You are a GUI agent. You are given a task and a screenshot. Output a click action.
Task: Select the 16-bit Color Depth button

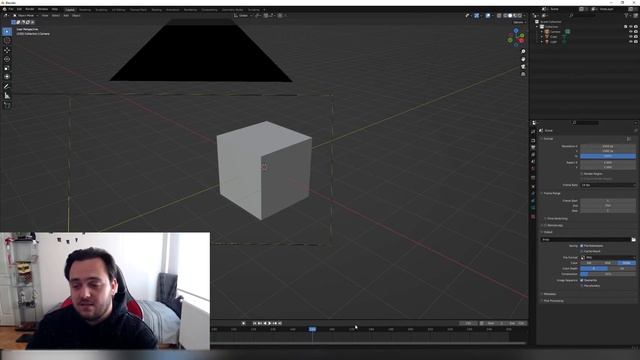(x=622, y=269)
